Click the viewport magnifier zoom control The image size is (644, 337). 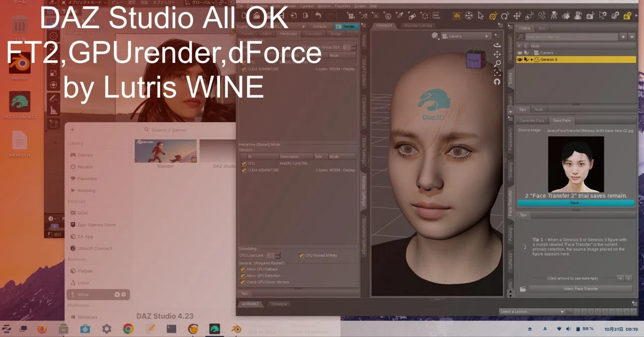[x=497, y=63]
